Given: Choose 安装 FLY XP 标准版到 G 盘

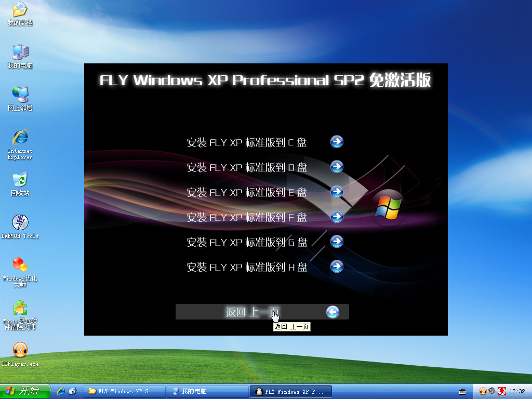Looking at the screenshot, I should [247, 242].
